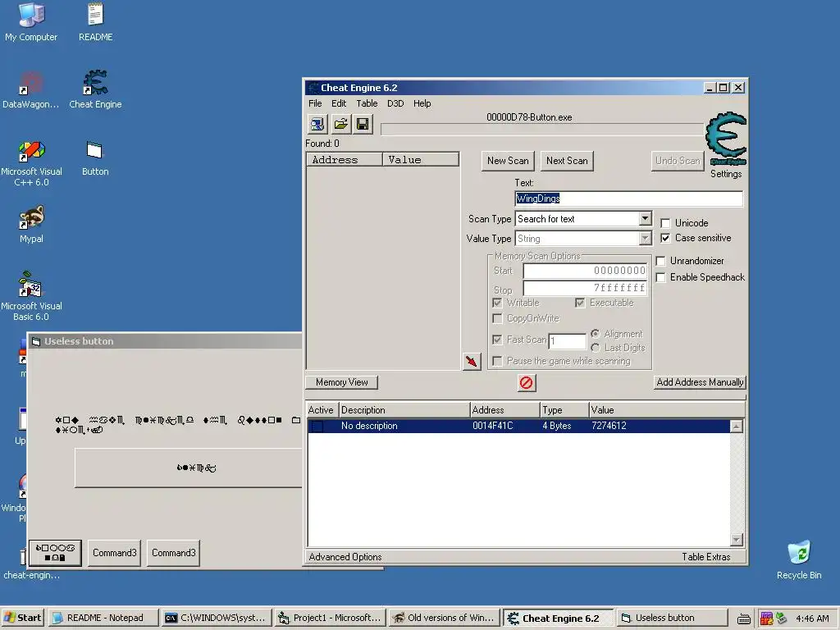Image resolution: width=840 pixels, height=630 pixels.
Task: Click the Start button on taskbar
Action: 23,619
